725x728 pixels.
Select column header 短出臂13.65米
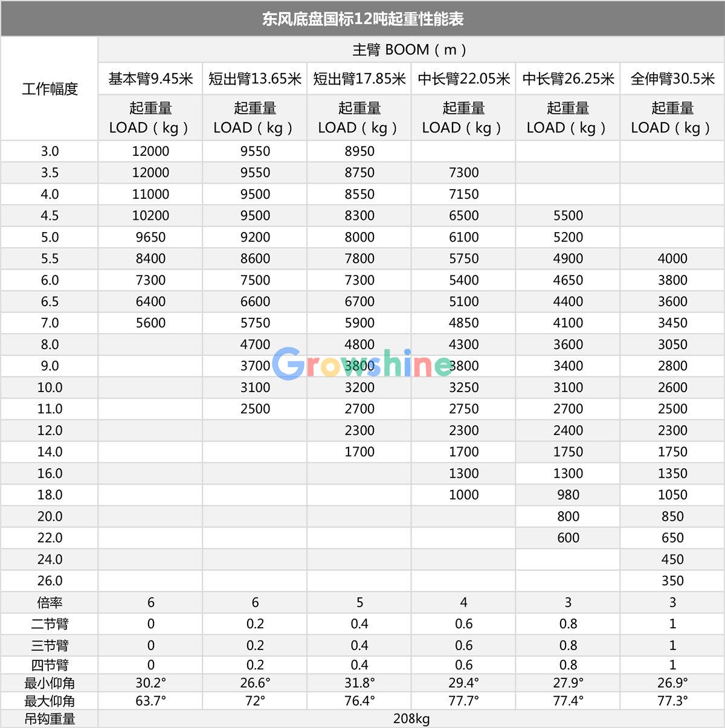255,79
